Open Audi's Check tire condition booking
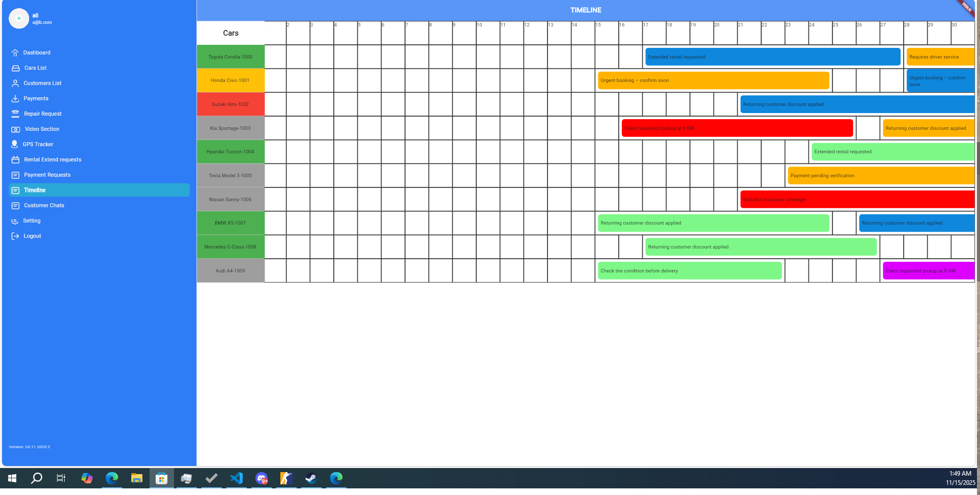The width and height of the screenshot is (980, 495). tap(689, 271)
